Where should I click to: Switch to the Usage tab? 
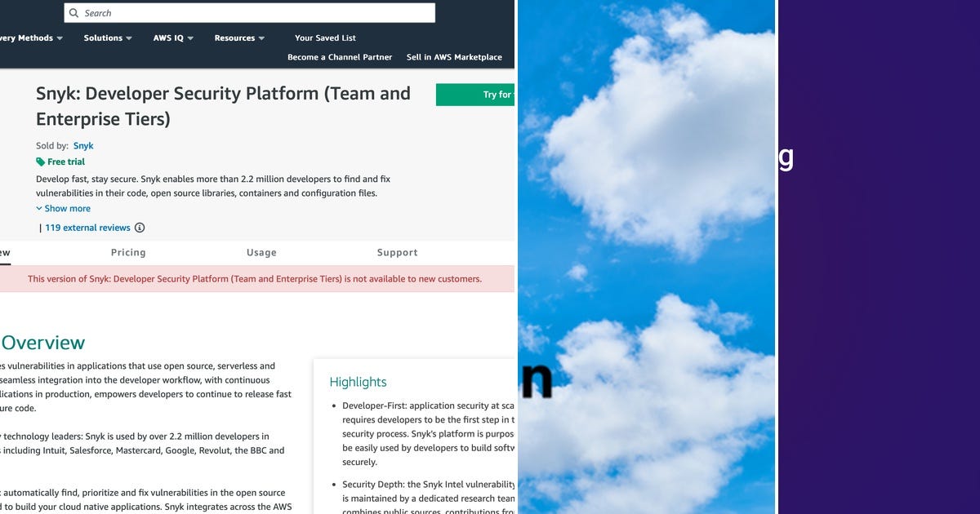click(x=261, y=252)
